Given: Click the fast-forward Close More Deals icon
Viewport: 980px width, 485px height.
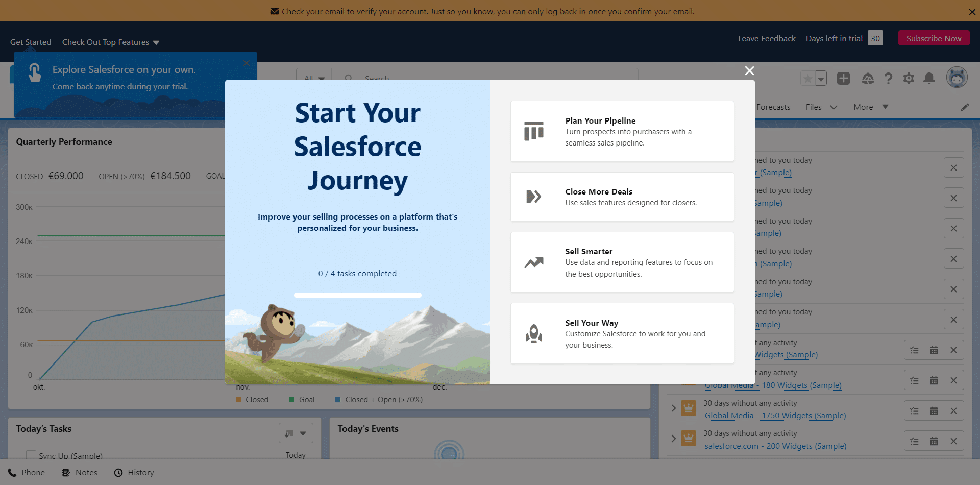Looking at the screenshot, I should pos(534,197).
